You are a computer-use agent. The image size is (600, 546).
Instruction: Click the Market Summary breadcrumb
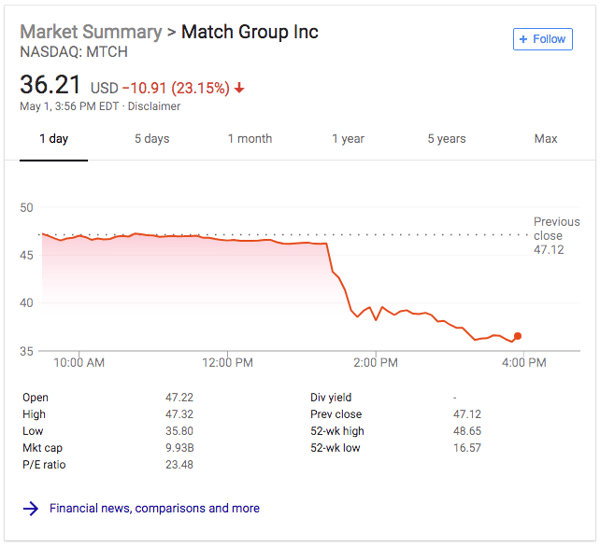(90, 32)
